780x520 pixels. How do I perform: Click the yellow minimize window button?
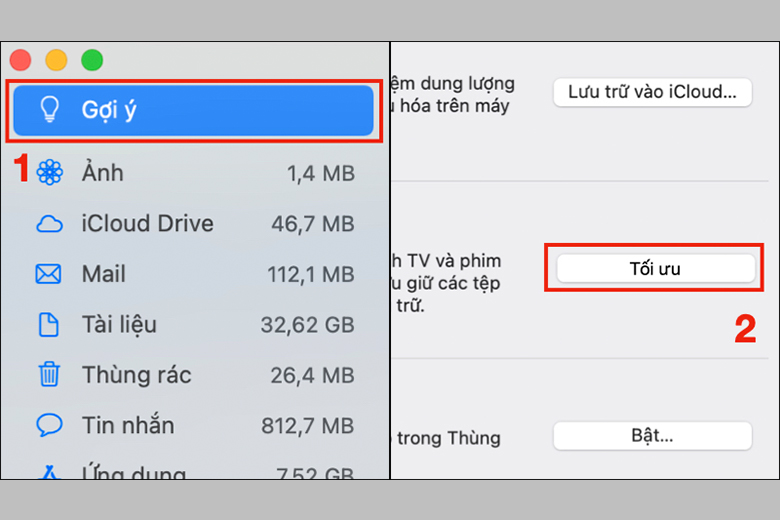pyautogui.click(x=56, y=60)
